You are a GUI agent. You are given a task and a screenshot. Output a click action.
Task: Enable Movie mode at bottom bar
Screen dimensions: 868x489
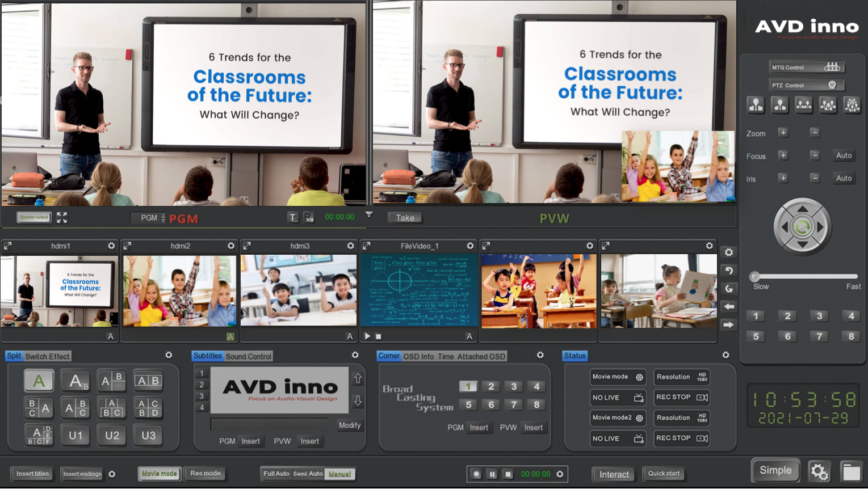point(159,474)
